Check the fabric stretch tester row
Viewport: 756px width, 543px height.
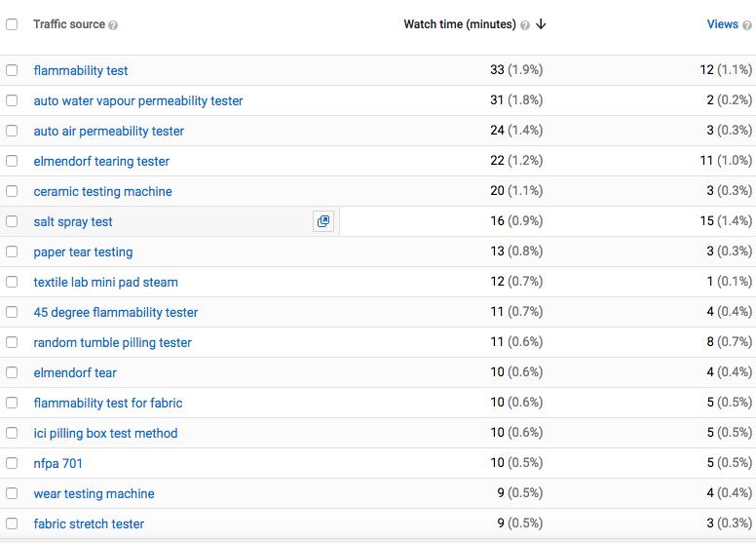pyautogui.click(x=12, y=524)
